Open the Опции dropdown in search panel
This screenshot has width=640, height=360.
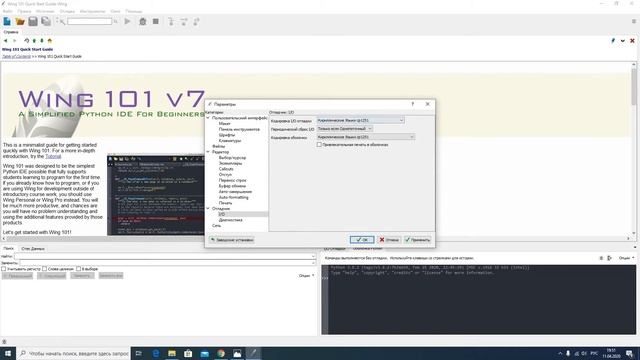(306, 276)
